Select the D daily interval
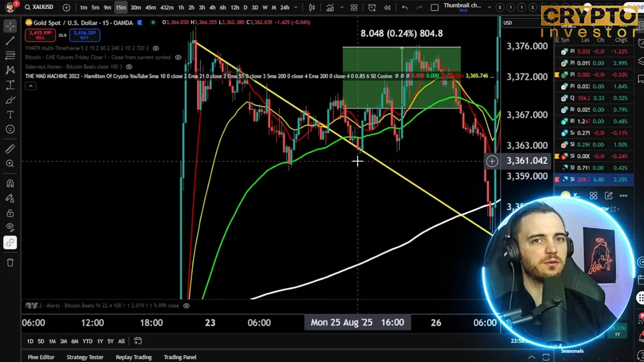 click(245, 7)
